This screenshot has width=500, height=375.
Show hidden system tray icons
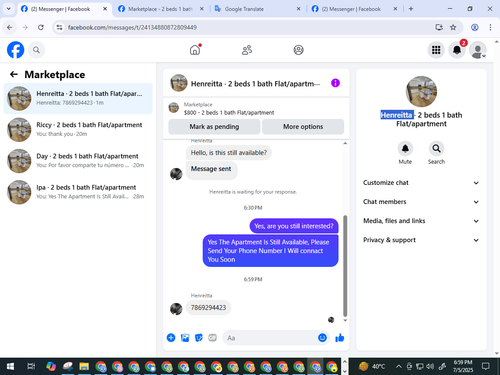coord(398,367)
